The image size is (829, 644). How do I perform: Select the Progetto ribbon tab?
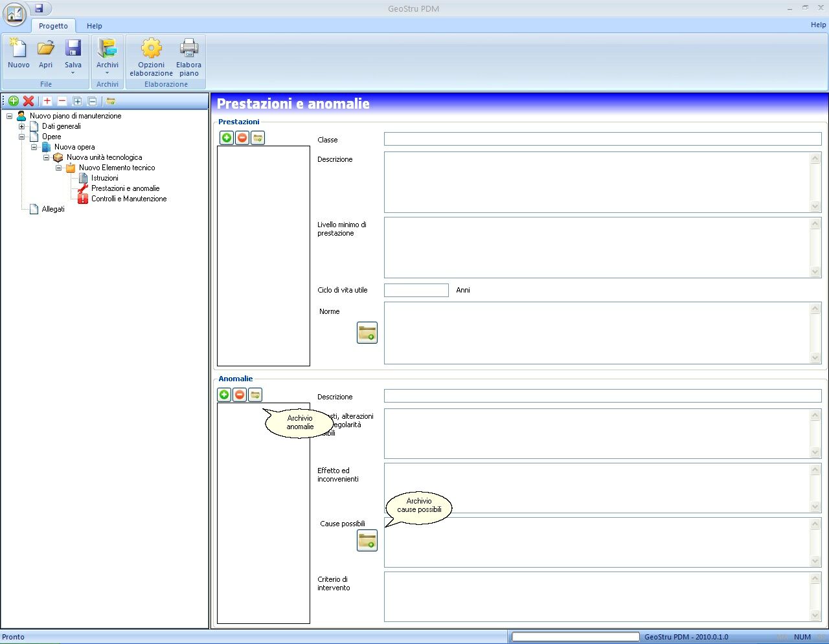point(53,26)
